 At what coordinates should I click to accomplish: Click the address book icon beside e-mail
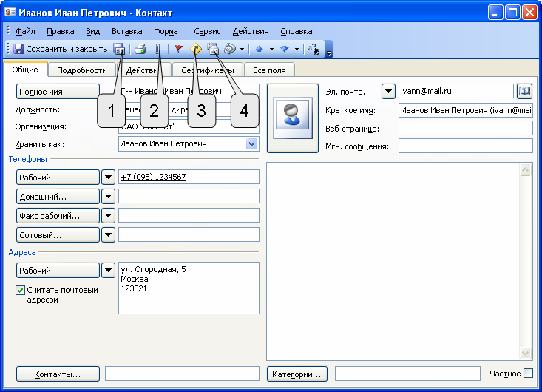[525, 91]
